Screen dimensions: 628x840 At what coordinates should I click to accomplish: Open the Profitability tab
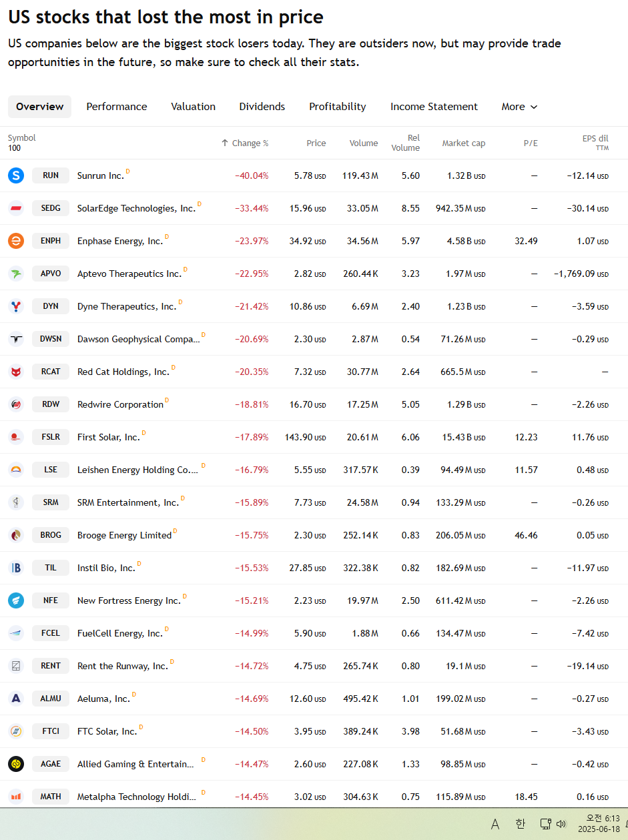pos(338,107)
